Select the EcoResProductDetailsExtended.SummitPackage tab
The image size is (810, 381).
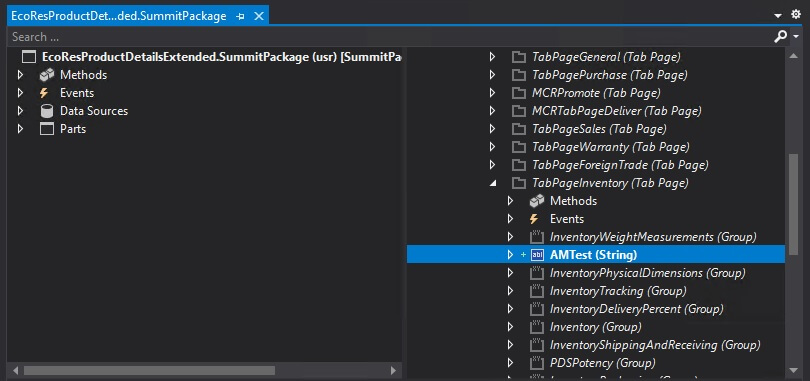coord(119,16)
